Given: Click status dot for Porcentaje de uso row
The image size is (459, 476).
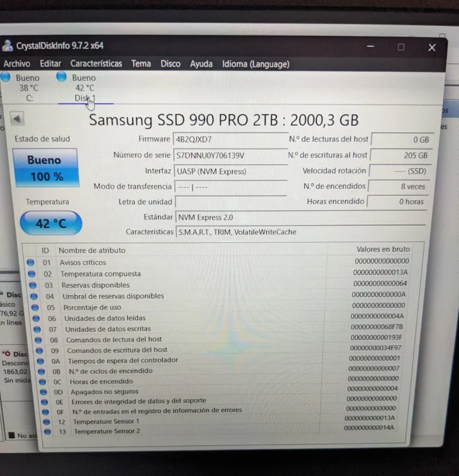Looking at the screenshot, I should click(35, 308).
